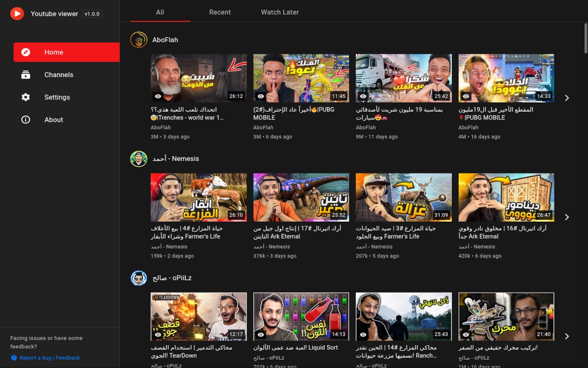Screen dimensions: 588x368
Task: Click the About info icon
Action: (x=26, y=120)
